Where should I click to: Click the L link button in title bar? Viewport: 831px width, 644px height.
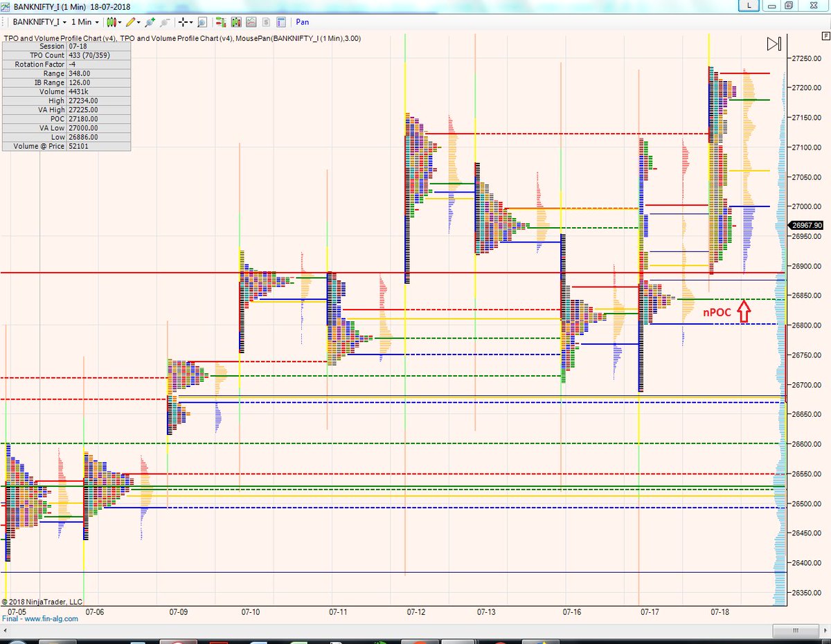coord(749,6)
